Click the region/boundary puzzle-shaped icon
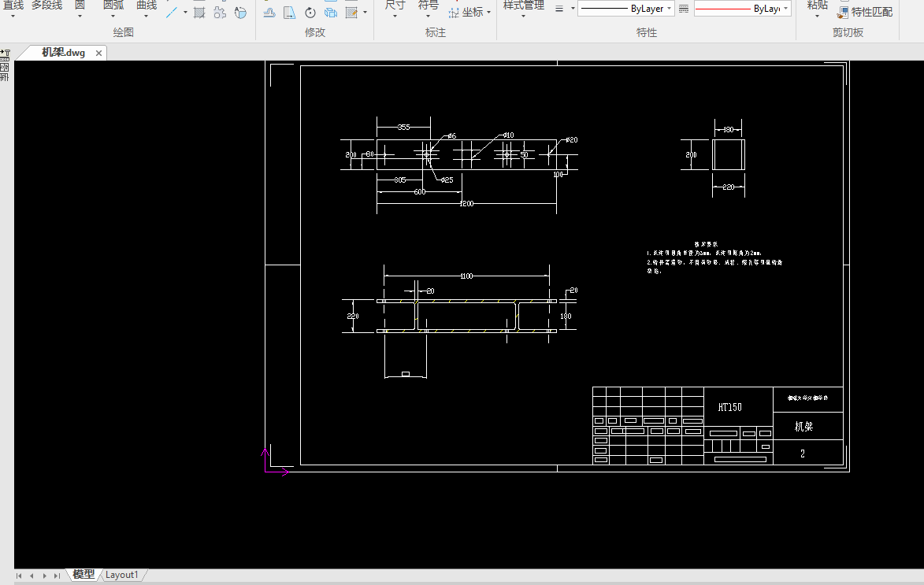Screen dimensions: 924x585 220,13
